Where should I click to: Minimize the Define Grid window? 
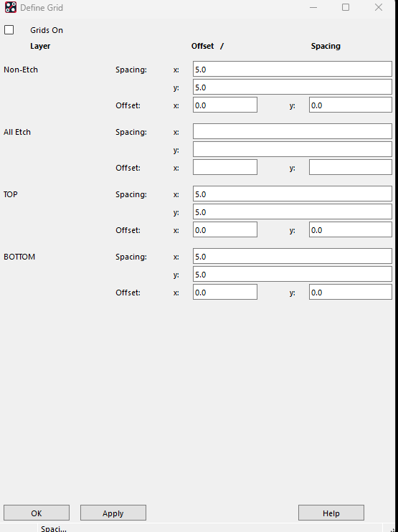(x=313, y=7)
